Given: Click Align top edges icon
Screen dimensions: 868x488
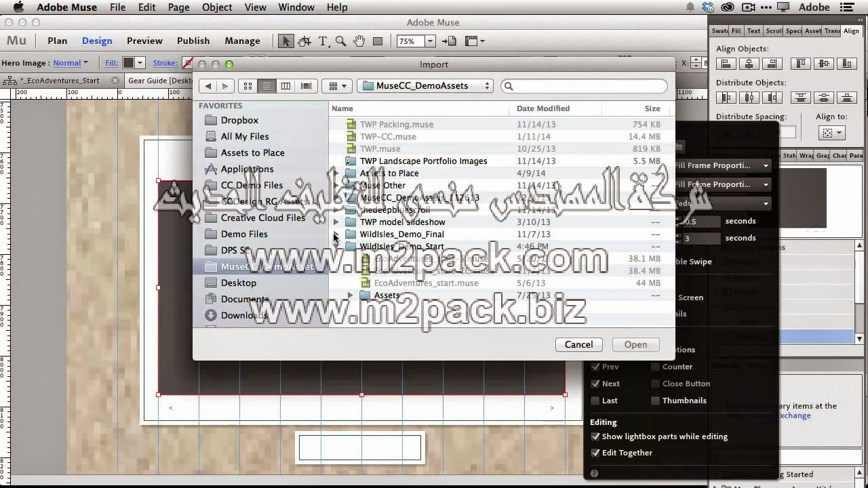Looking at the screenshot, I should [x=801, y=64].
